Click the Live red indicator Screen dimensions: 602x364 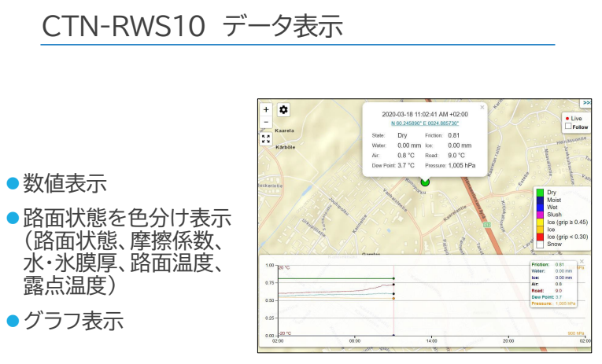(x=567, y=118)
